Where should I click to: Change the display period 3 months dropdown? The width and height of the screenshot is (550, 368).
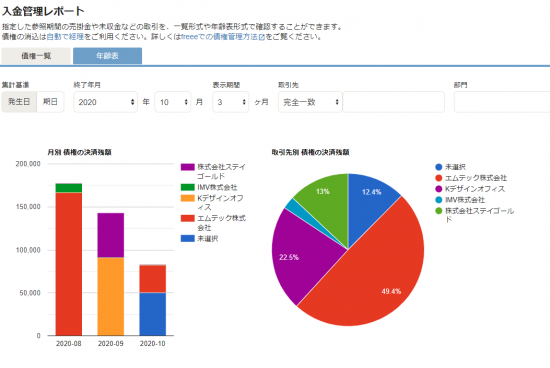click(x=231, y=102)
